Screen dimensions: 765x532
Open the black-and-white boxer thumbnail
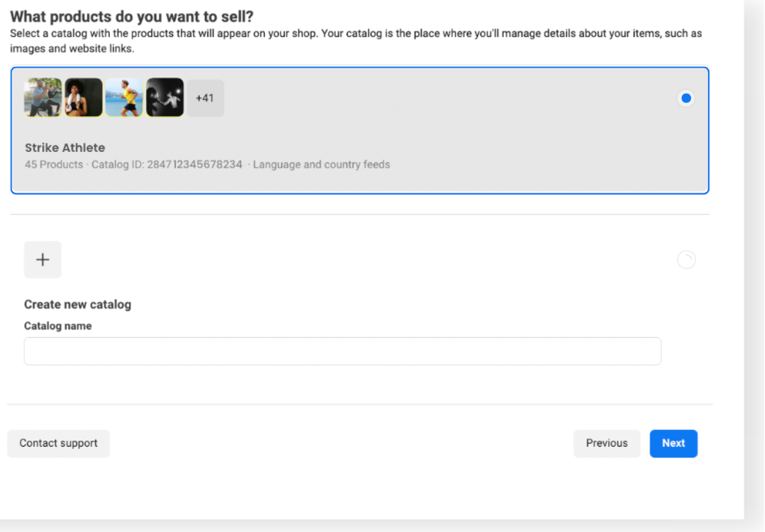point(165,98)
